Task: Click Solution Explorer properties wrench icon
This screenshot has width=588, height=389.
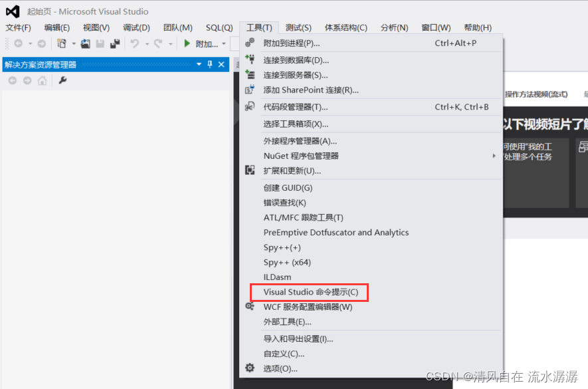Action: [x=62, y=80]
